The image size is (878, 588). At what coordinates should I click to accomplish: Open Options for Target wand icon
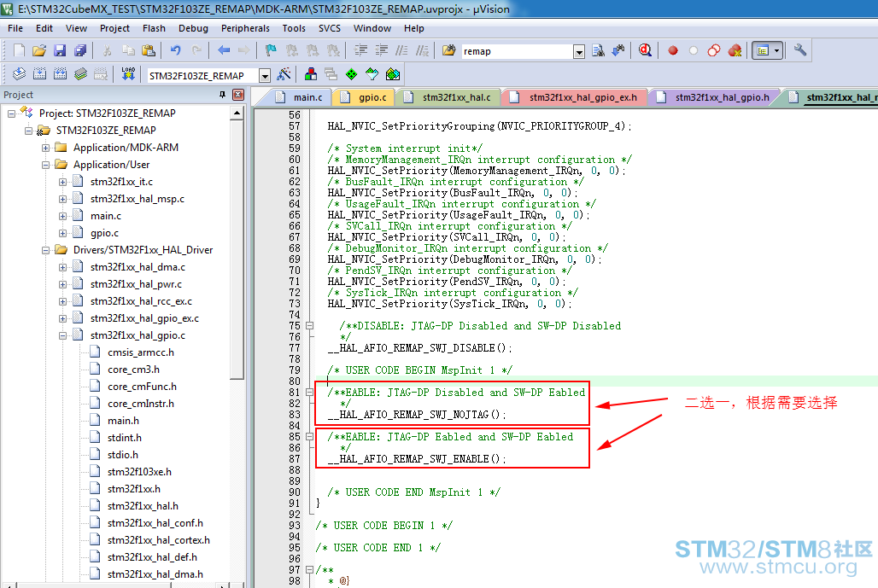pyautogui.click(x=284, y=74)
